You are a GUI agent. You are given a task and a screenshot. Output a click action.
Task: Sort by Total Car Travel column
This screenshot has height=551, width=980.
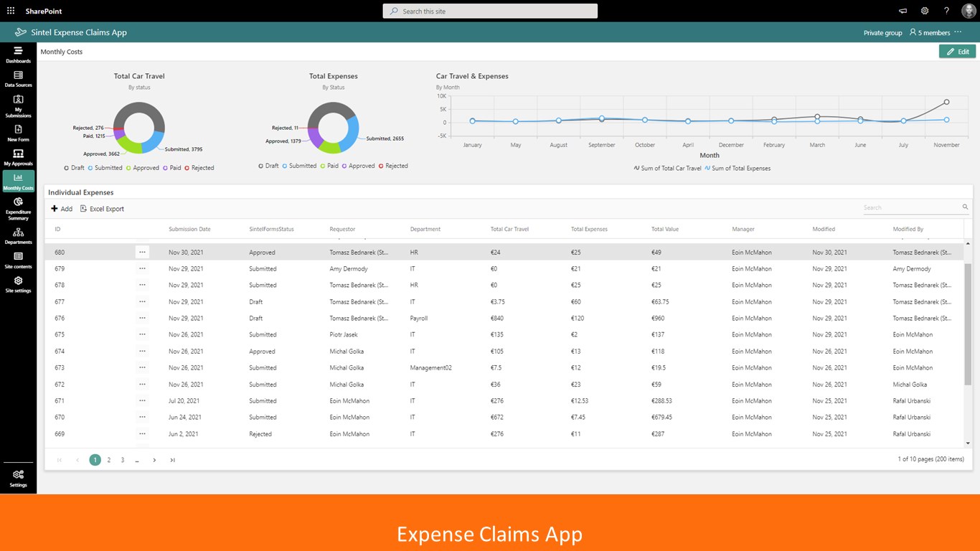coord(509,230)
